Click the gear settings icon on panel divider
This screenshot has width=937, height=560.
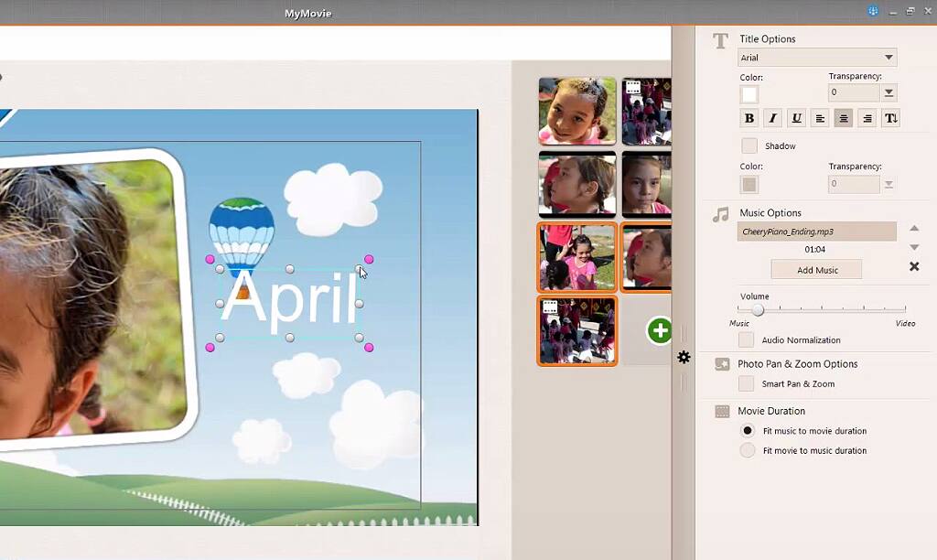pyautogui.click(x=684, y=357)
